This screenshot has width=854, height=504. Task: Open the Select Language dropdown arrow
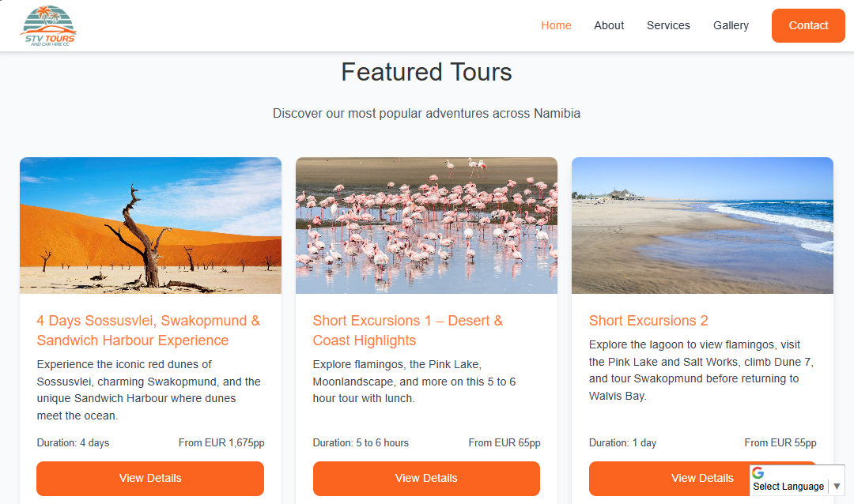coord(837,487)
